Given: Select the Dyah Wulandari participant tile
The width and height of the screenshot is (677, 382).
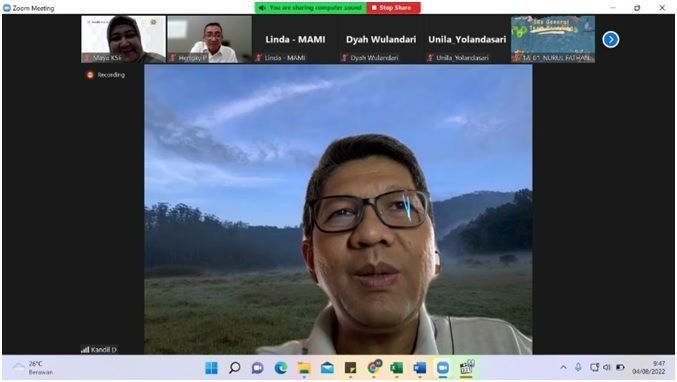Looking at the screenshot, I should [x=381, y=39].
